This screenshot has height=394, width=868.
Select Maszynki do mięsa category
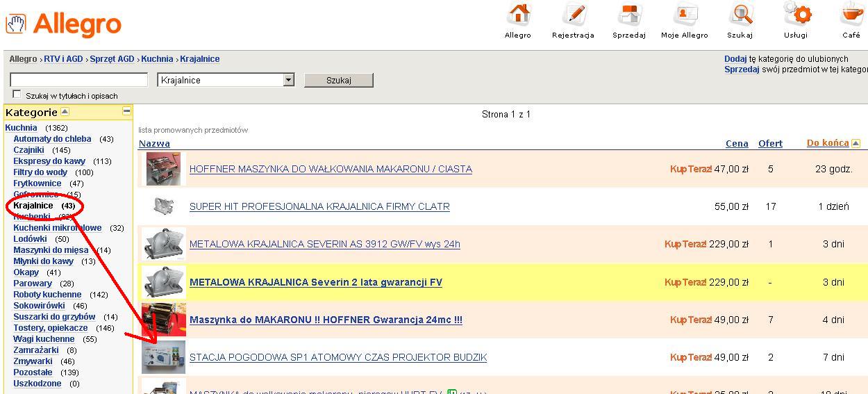tap(51, 250)
